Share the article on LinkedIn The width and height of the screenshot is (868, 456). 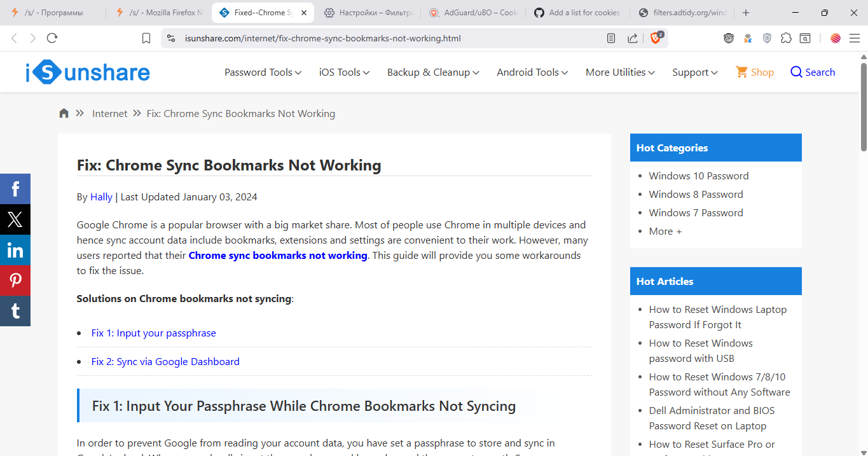pyautogui.click(x=15, y=250)
